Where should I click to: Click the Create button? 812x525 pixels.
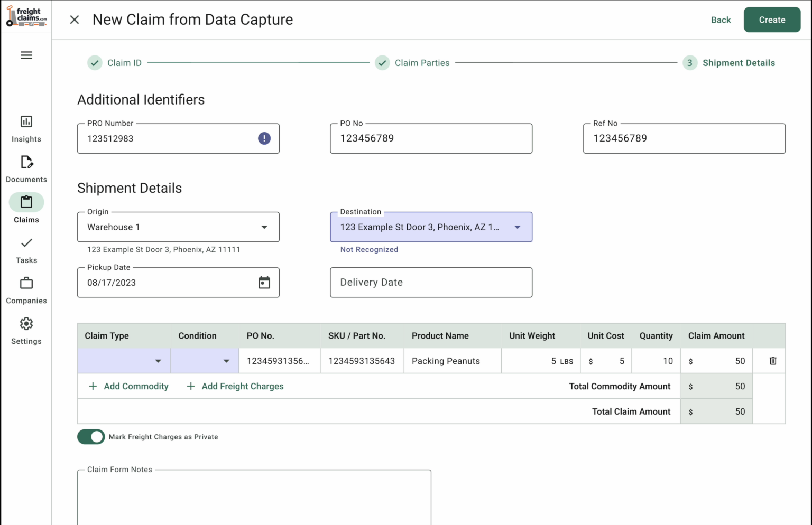coord(772,20)
